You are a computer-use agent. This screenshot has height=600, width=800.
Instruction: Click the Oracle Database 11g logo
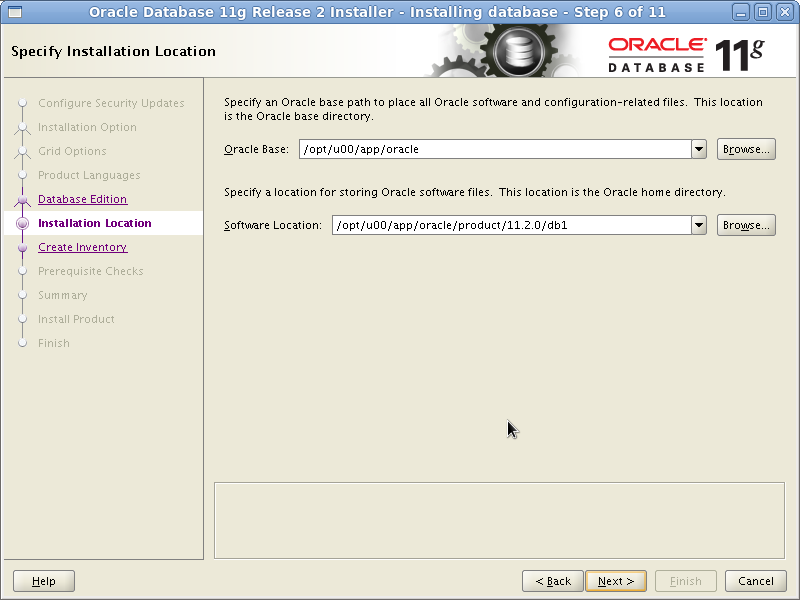pyautogui.click(x=686, y=55)
